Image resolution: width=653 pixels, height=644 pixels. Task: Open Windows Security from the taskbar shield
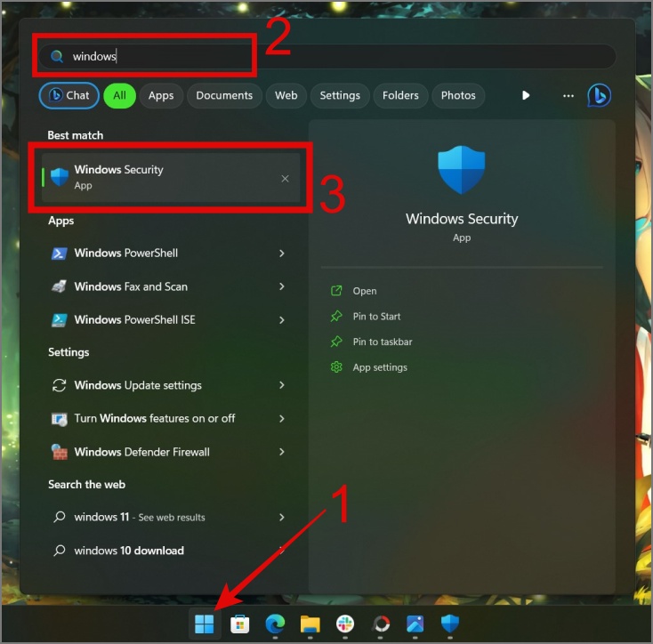click(450, 624)
